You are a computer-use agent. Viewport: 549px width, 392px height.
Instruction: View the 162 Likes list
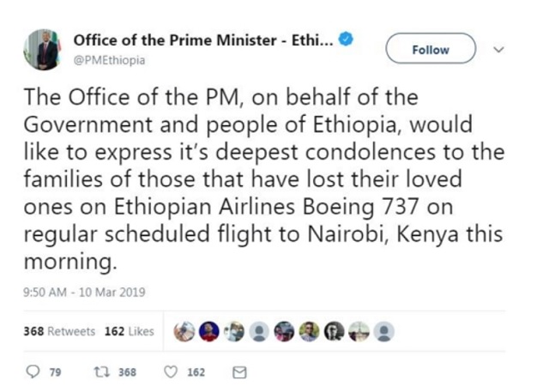[129, 332]
